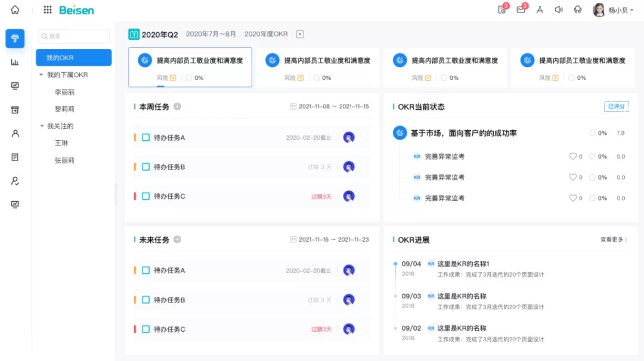
Task: Open the document list sidebar icon
Action: tap(15, 157)
